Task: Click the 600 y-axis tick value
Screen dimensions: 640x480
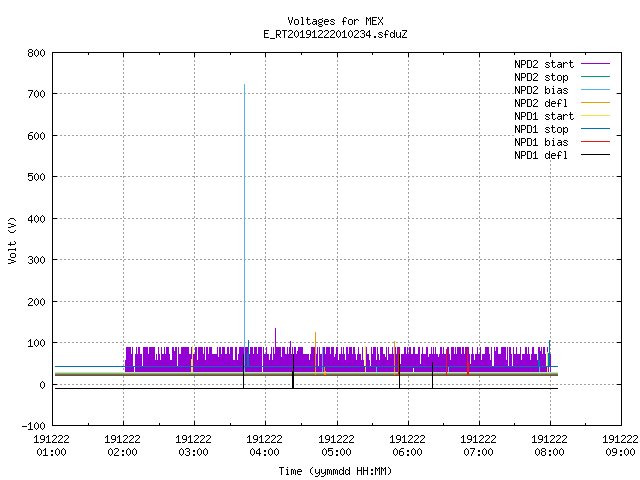Action: click(x=36, y=136)
